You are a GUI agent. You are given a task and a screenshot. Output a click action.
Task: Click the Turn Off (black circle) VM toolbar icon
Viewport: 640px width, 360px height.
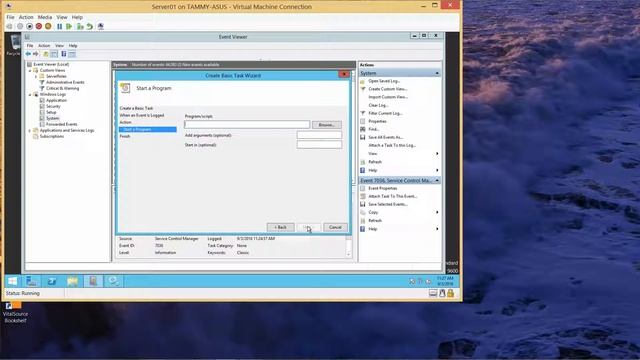tap(29, 27)
